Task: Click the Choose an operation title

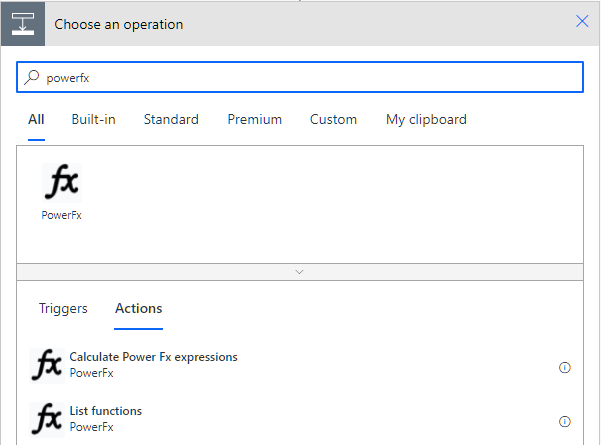Action: click(x=119, y=25)
